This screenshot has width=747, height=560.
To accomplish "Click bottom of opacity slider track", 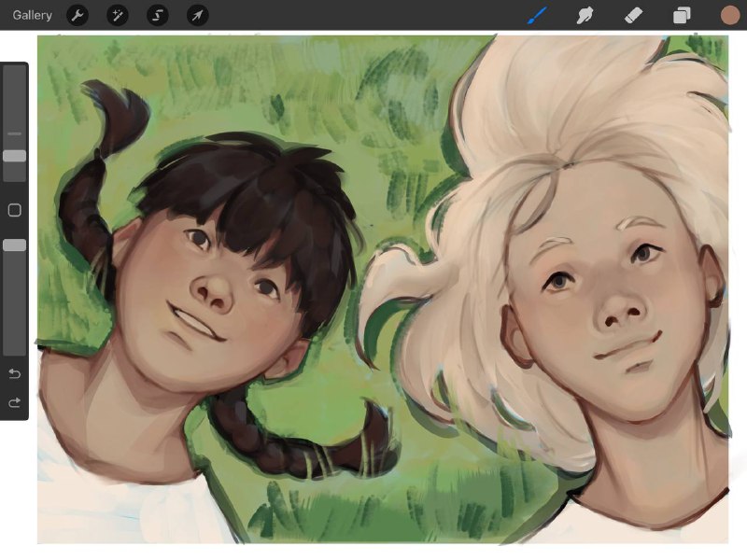I will pyautogui.click(x=15, y=350).
